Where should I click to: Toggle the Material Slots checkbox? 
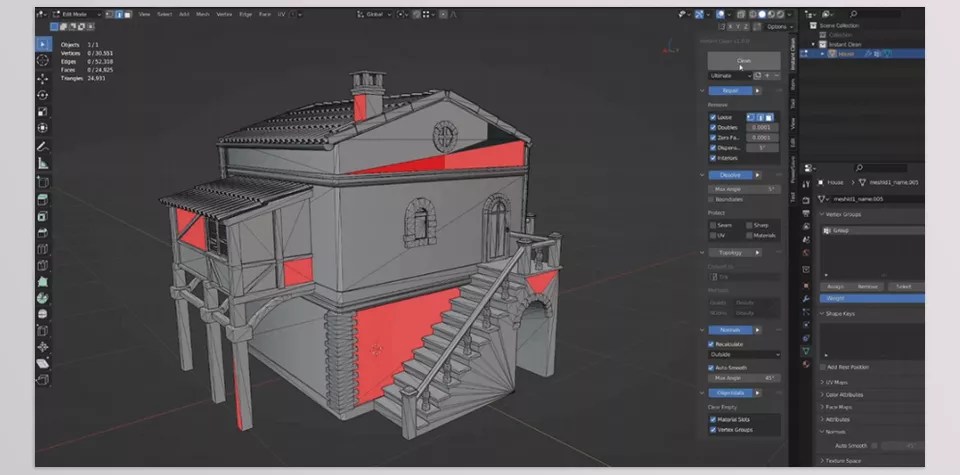click(x=713, y=419)
